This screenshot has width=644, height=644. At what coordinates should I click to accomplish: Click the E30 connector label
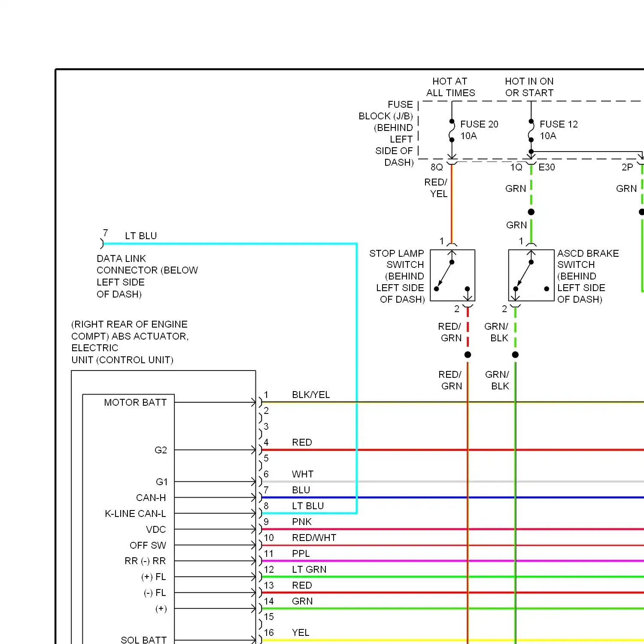click(547, 167)
